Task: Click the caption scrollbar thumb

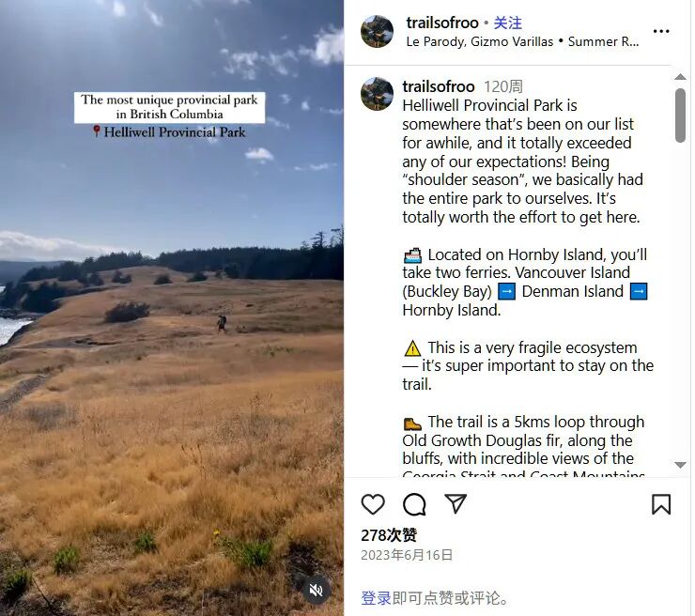Action: point(680,115)
